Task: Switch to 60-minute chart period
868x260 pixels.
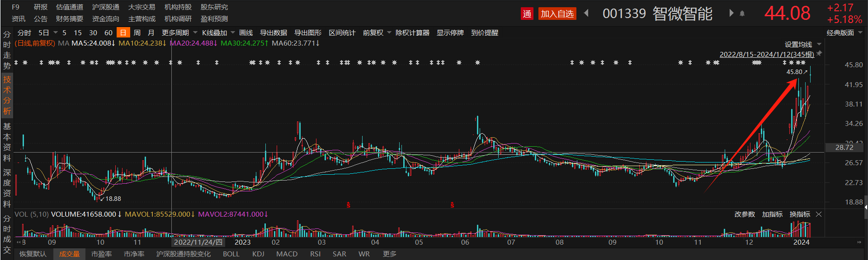Action: (108, 32)
